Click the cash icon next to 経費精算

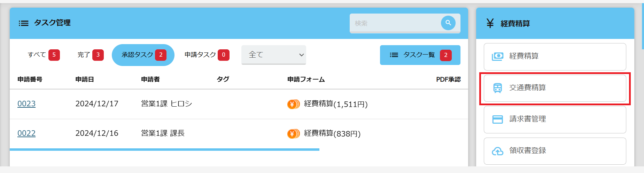coord(497,56)
